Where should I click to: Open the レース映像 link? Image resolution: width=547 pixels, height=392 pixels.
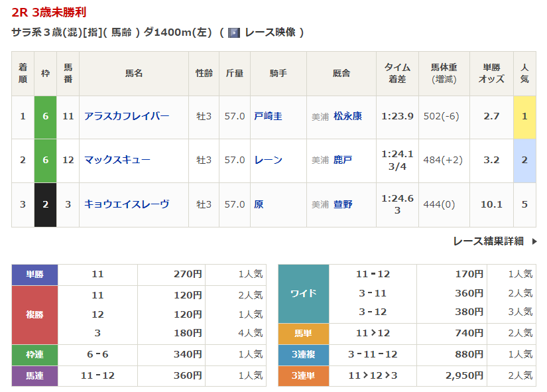(270, 32)
